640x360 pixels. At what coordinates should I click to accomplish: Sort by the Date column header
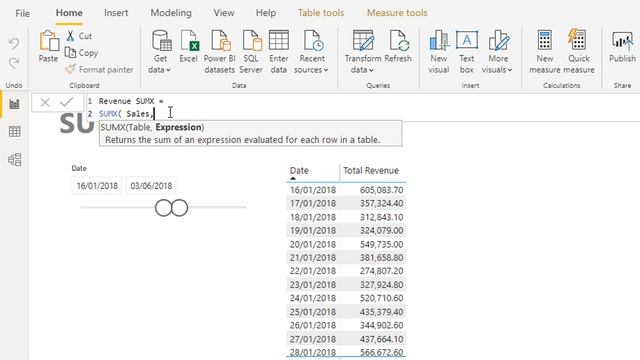coord(299,171)
